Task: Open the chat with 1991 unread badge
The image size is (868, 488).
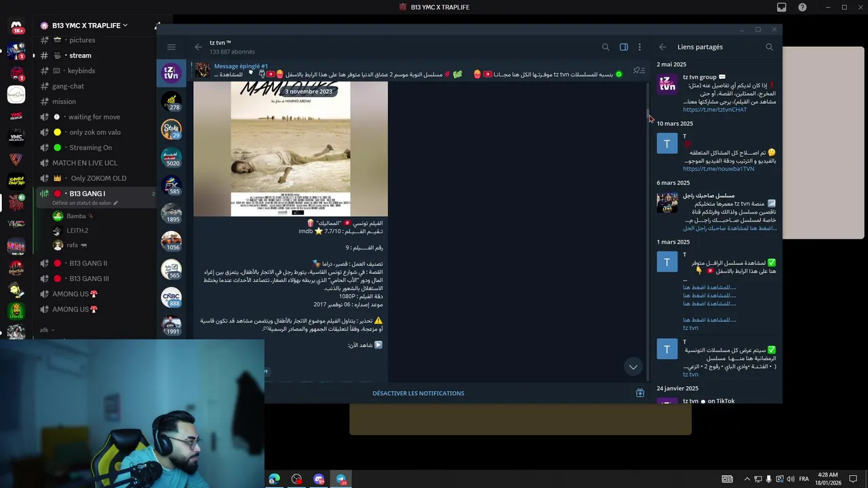Action: (171, 326)
